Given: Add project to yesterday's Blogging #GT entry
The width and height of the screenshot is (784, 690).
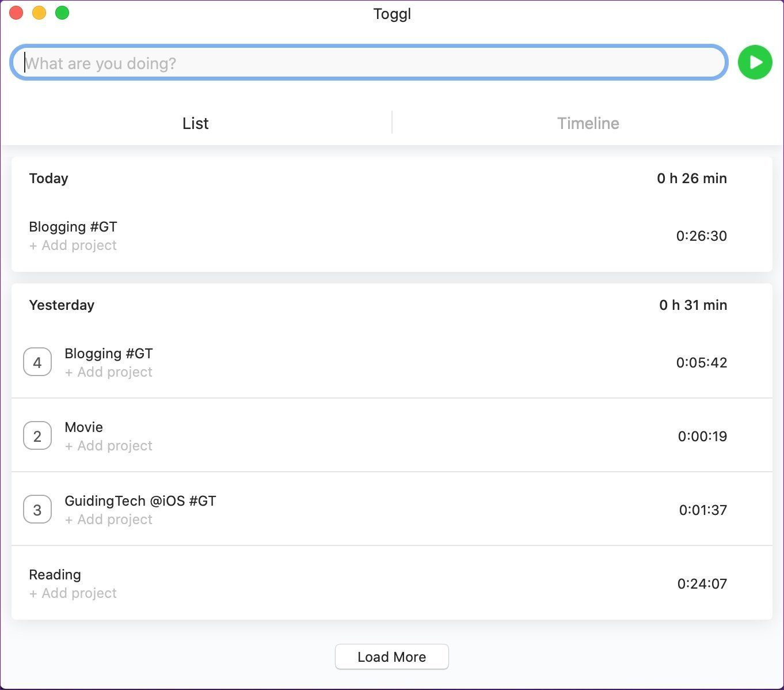Looking at the screenshot, I should [109, 372].
